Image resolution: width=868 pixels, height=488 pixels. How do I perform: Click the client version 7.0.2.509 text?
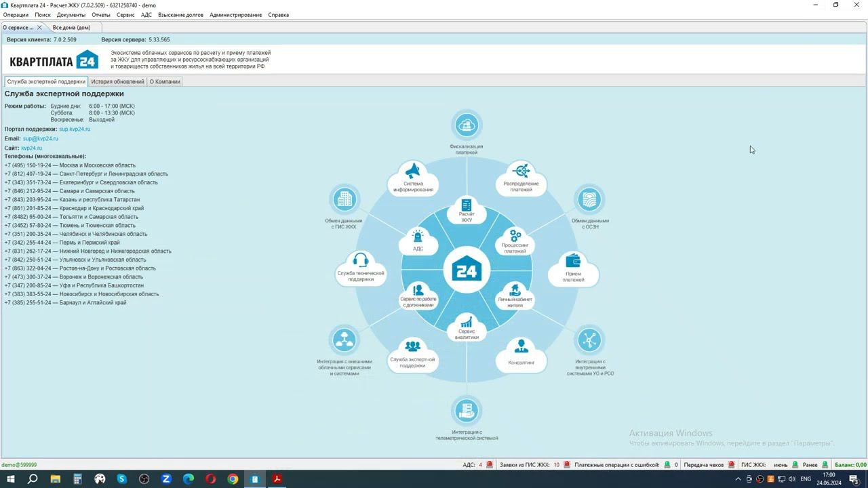tap(65, 40)
